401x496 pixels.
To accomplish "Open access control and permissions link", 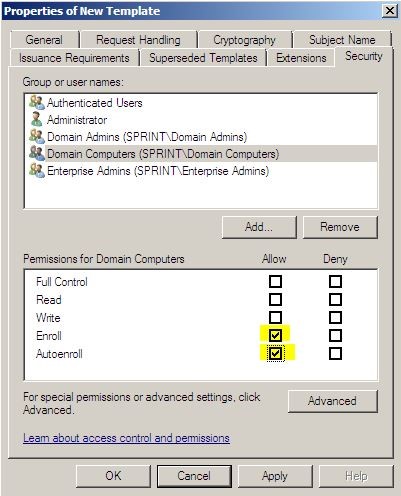I will pos(126,438).
